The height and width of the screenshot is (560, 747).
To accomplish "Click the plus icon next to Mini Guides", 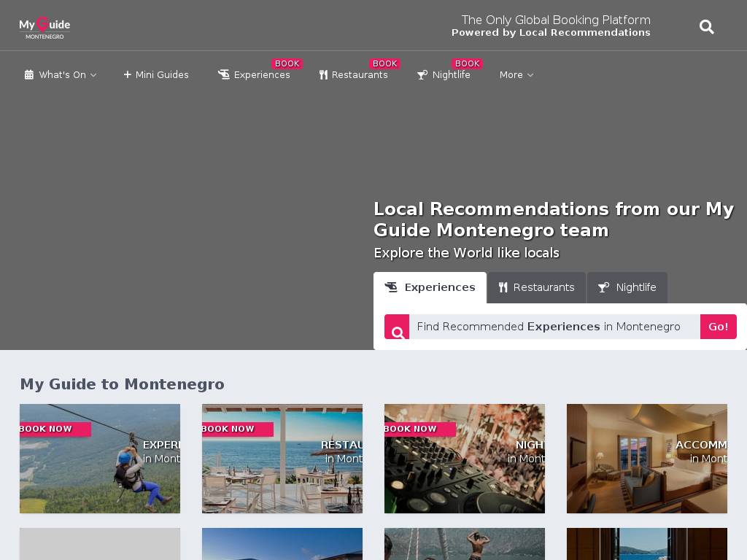I will point(128,74).
